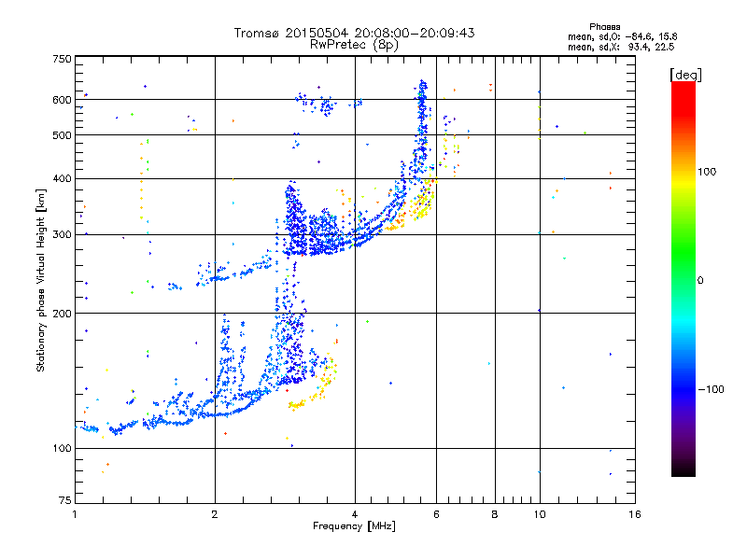Click the phase colorbar gradient

pyautogui.click(x=684, y=278)
